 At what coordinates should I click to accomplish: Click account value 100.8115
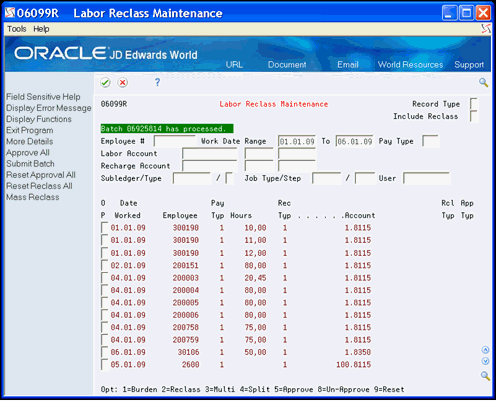pyautogui.click(x=353, y=365)
